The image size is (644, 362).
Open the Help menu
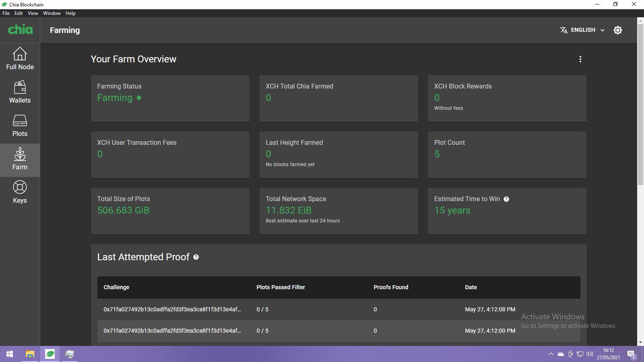tap(70, 13)
